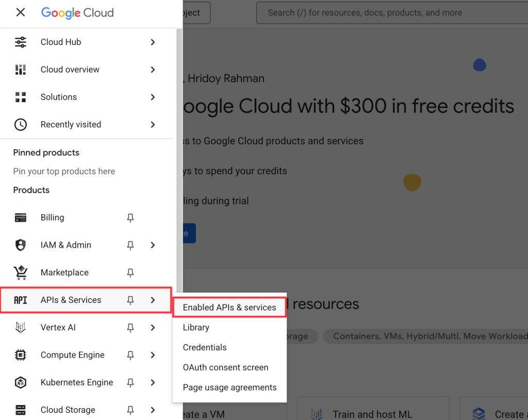This screenshot has width=528, height=420.
Task: Click the Billing credit card icon
Action: click(x=21, y=218)
